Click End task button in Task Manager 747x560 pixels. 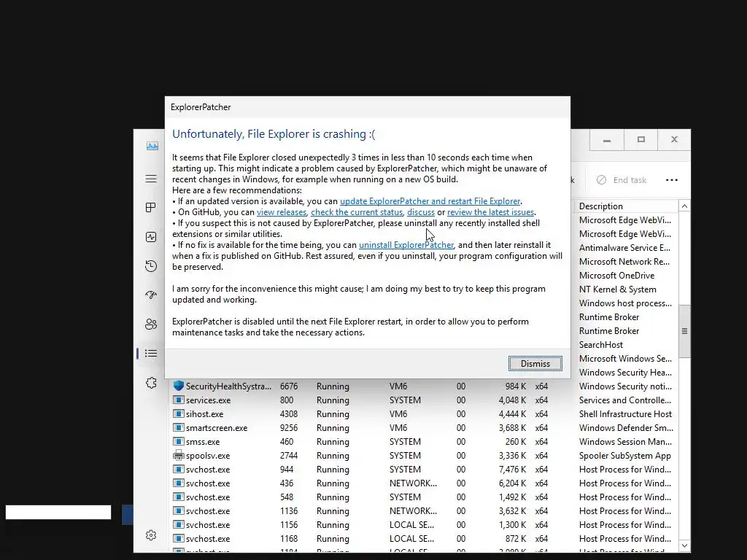[x=622, y=180]
